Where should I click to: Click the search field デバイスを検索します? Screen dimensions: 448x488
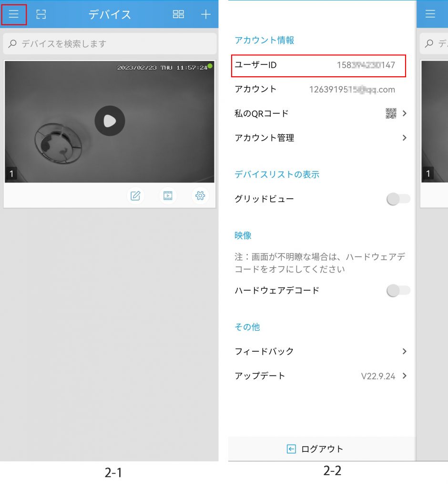pos(110,43)
